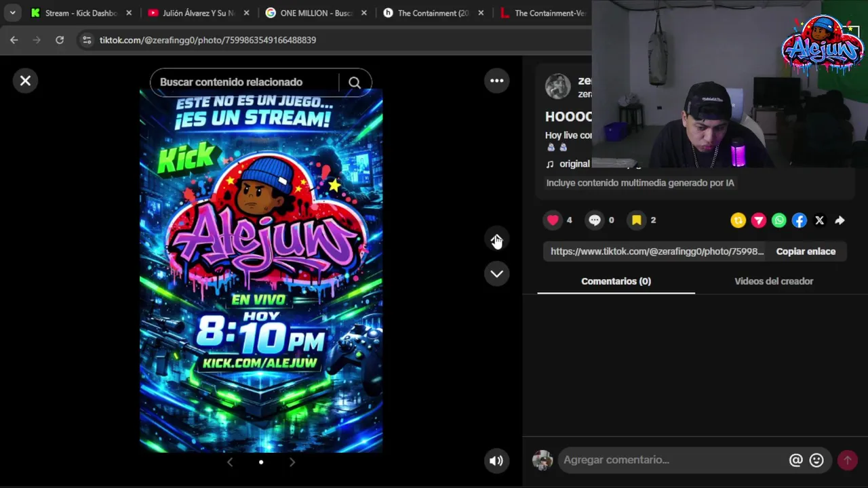This screenshot has width=868, height=488.
Task: Switch to 'The Containment-Ver' browser tab
Action: (544, 13)
